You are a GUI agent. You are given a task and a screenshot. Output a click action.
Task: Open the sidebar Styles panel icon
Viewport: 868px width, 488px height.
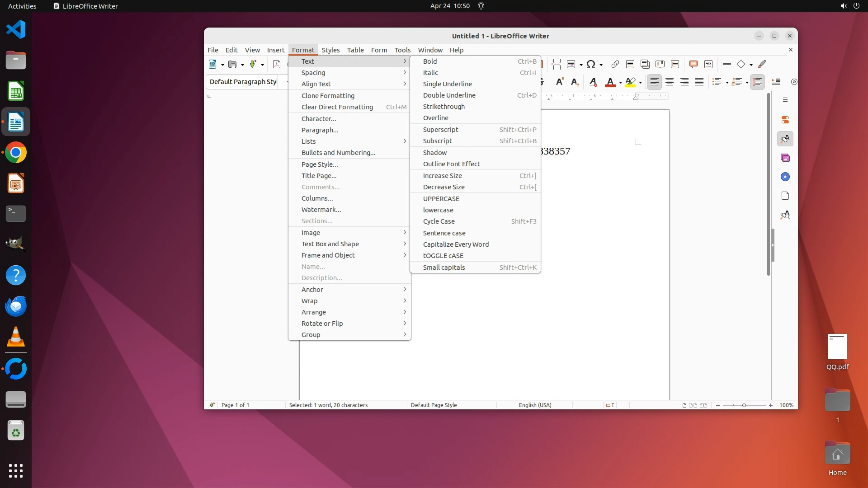point(785,139)
